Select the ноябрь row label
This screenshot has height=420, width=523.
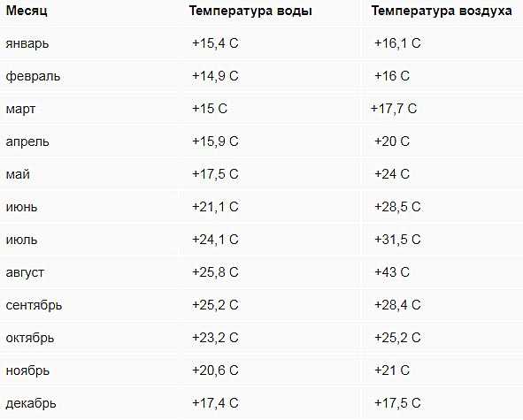(27, 370)
